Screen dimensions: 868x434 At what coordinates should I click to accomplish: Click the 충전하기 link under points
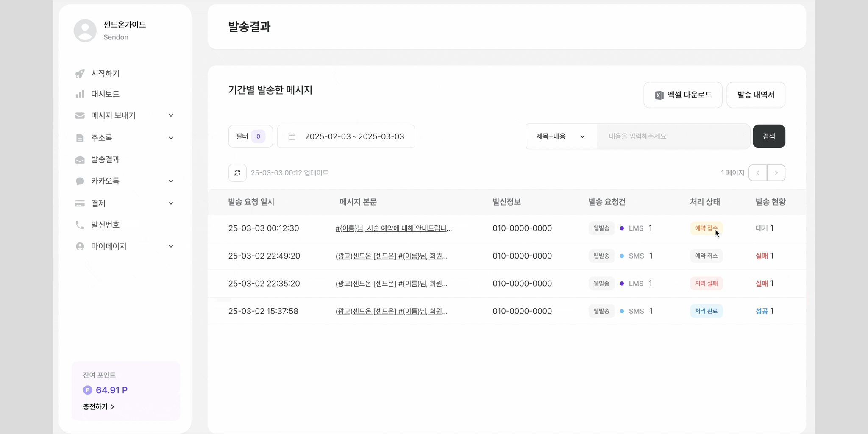click(x=98, y=407)
